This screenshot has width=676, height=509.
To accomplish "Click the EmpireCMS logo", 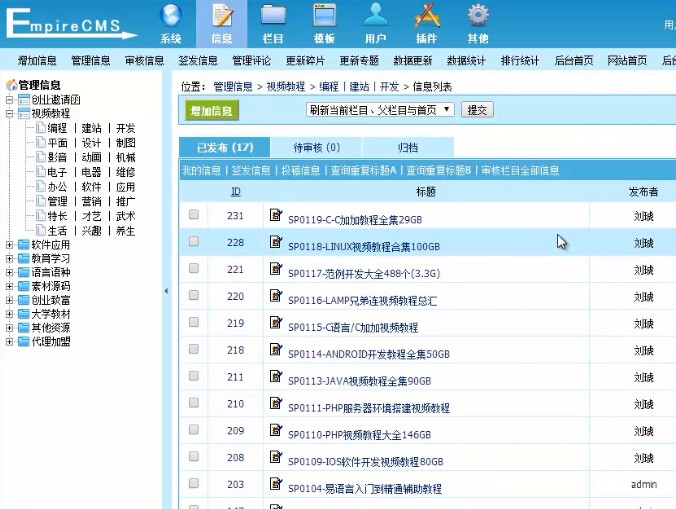I will [71, 24].
